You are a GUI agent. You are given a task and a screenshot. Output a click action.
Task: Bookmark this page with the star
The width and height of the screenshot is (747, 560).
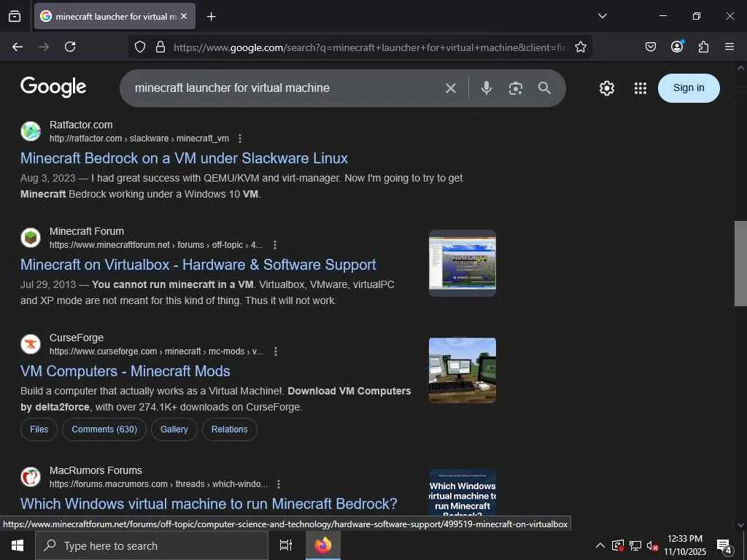[x=580, y=47]
